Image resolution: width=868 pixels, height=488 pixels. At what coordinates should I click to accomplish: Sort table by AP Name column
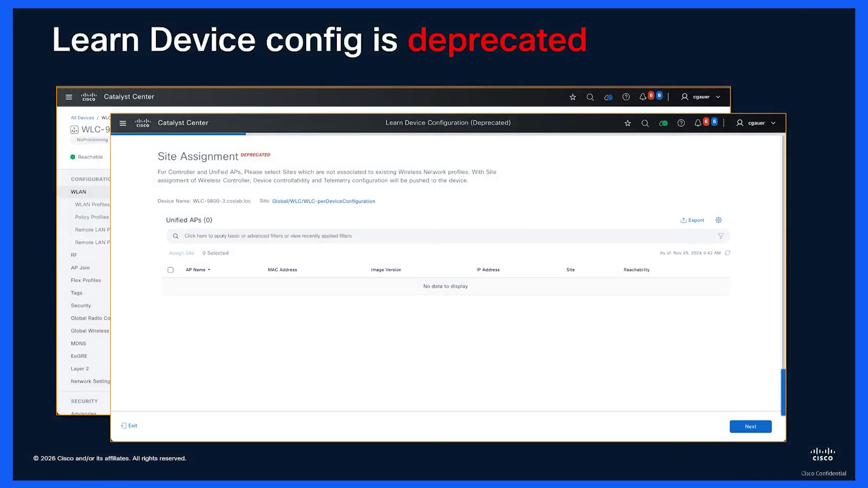198,270
